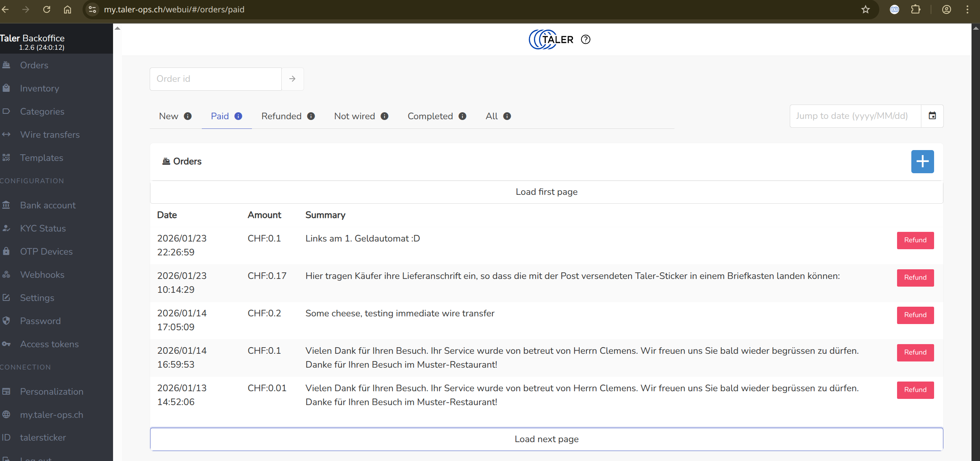This screenshot has height=461, width=980.
Task: Refund the CHF:0.17 order
Action: 915,277
